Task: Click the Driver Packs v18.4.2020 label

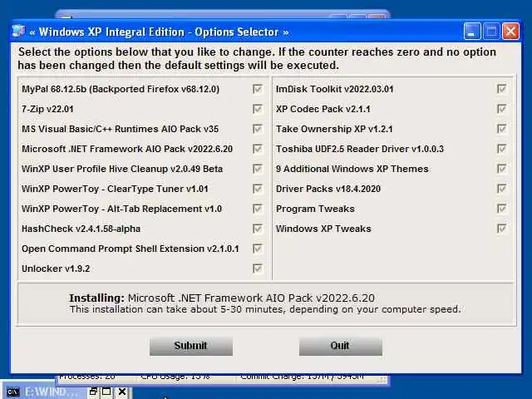Action: click(328, 189)
